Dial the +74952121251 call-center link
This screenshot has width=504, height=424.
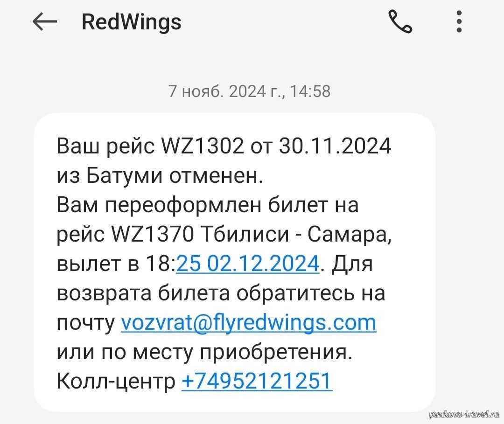[257, 381]
